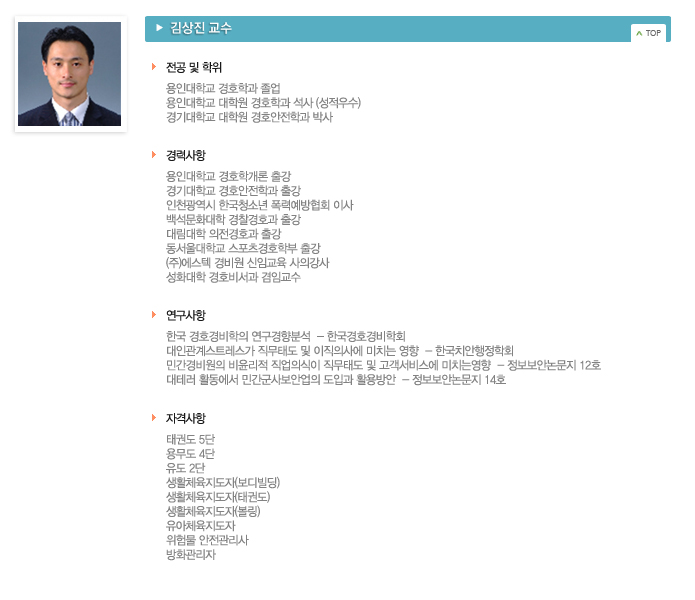Click the TOP button to return upward
695x600 pixels.
coord(648,33)
